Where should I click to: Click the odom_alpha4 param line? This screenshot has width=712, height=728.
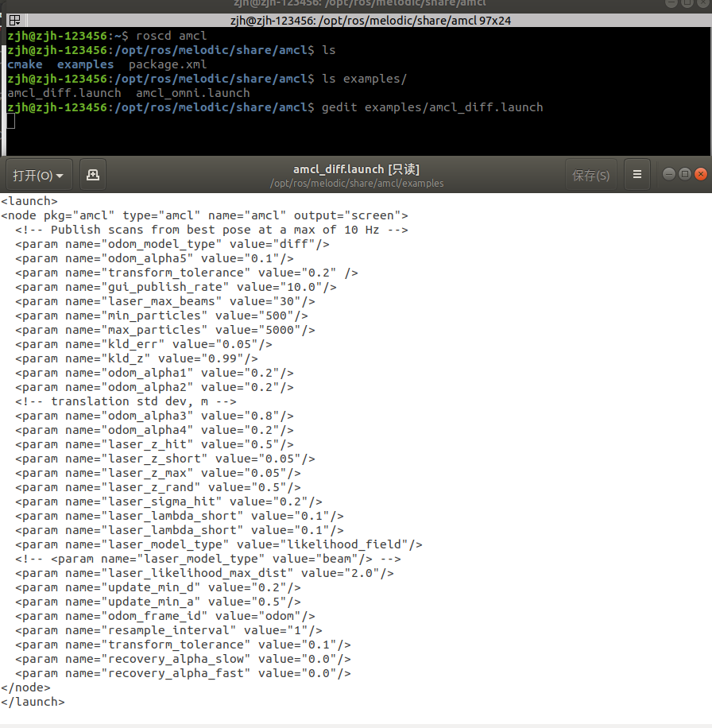coord(155,431)
